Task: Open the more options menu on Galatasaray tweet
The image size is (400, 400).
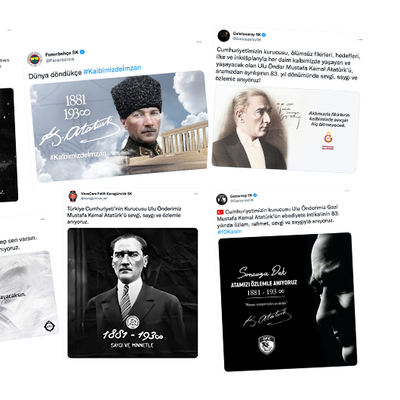Action: click(x=360, y=39)
